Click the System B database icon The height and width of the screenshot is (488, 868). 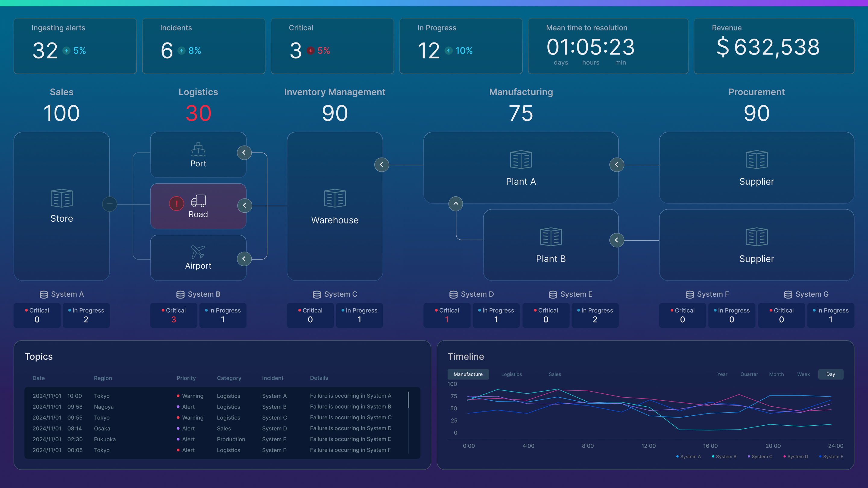tap(180, 294)
